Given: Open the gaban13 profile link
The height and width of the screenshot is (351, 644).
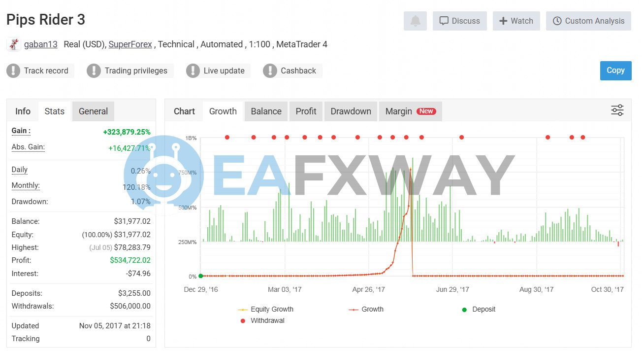Looking at the screenshot, I should [41, 44].
